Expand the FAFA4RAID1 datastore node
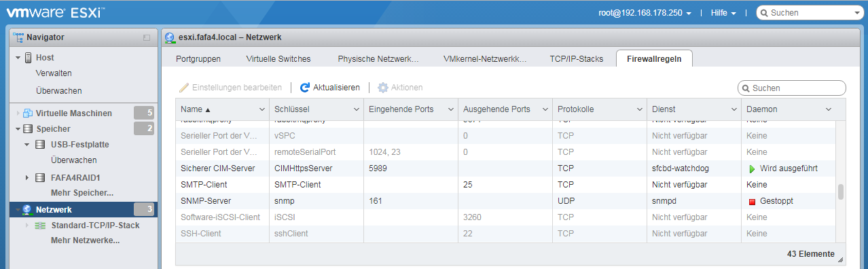868x269 pixels. pos(27,177)
